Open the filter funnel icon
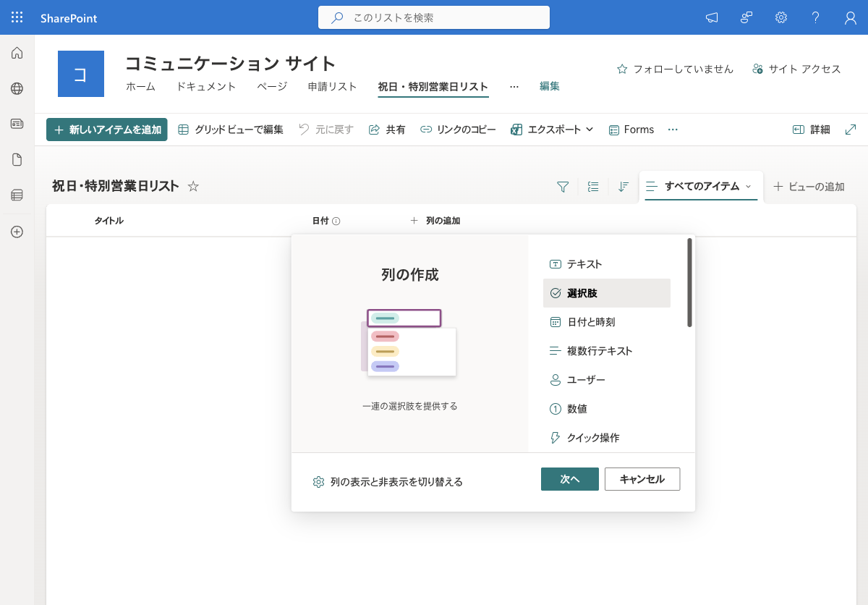The height and width of the screenshot is (605, 868). click(x=563, y=187)
